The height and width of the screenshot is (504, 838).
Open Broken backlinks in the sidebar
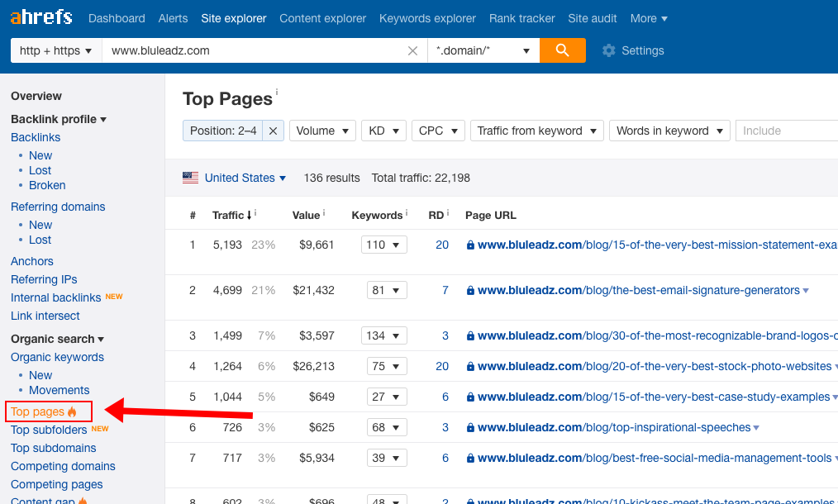[x=47, y=185]
